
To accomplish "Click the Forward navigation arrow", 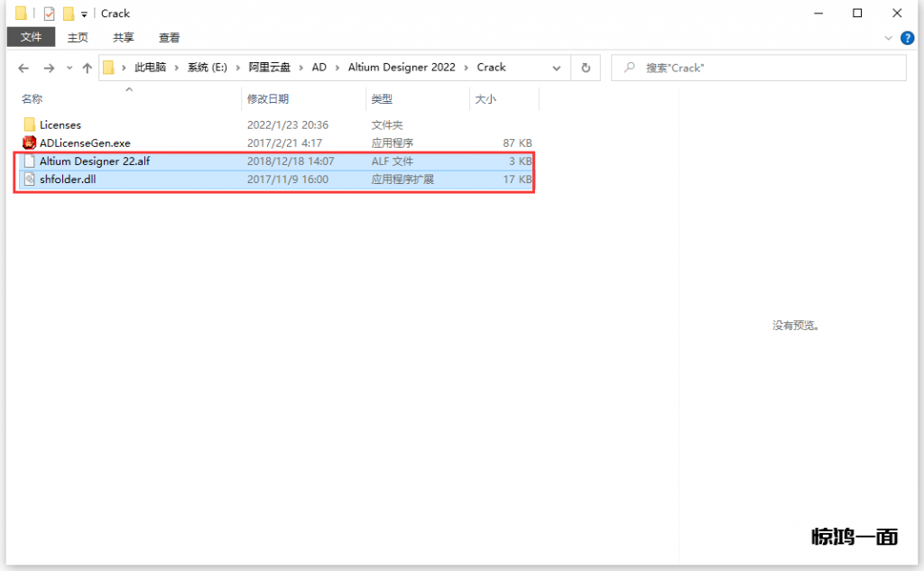I will (x=49, y=68).
